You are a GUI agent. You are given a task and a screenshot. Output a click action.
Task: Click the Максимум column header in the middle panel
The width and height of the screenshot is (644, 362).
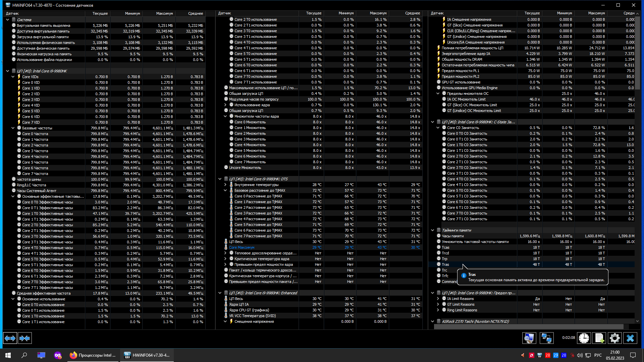tap(378, 13)
